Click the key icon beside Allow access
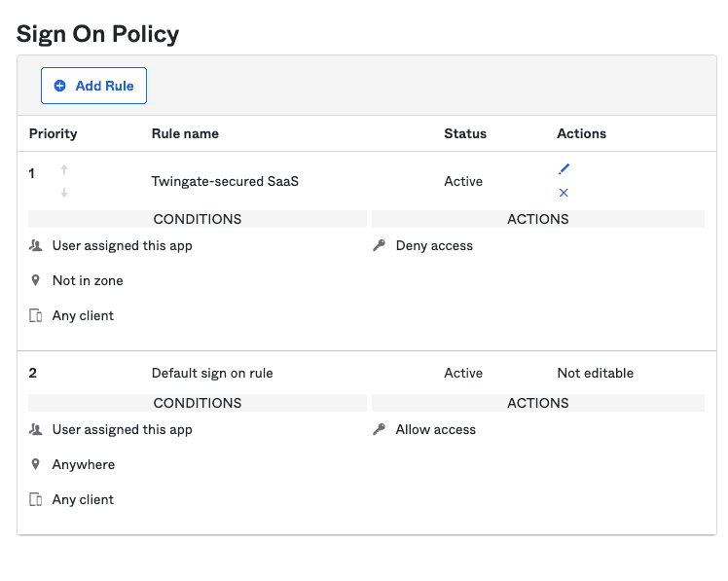The width and height of the screenshot is (728, 581). (x=380, y=429)
